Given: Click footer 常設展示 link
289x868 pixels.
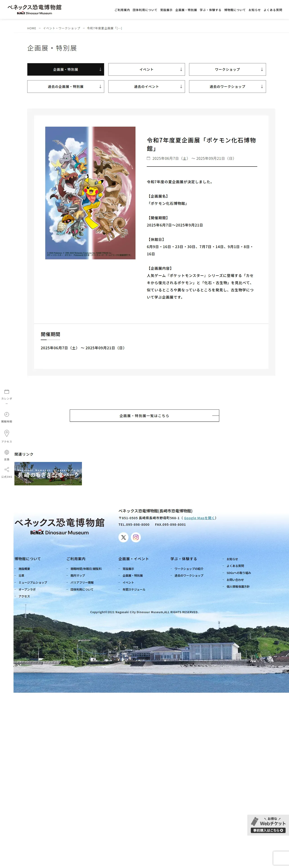Looking at the screenshot, I should [128, 569].
